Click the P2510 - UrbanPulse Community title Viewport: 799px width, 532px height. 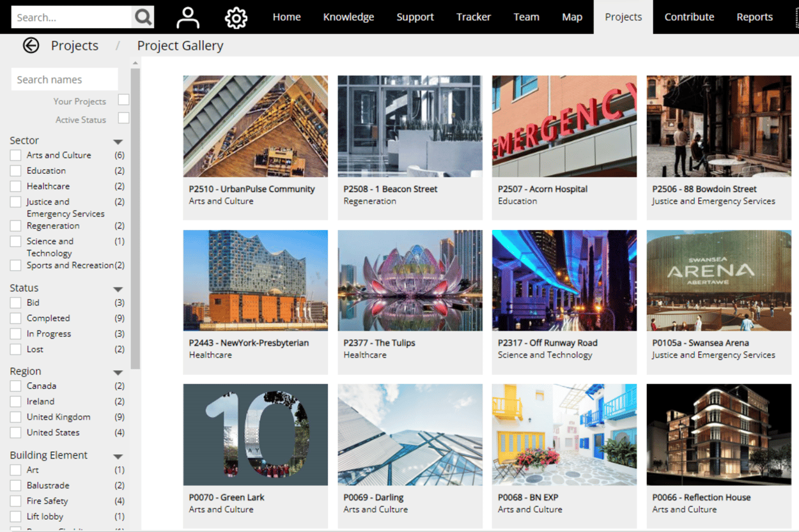[x=252, y=189]
